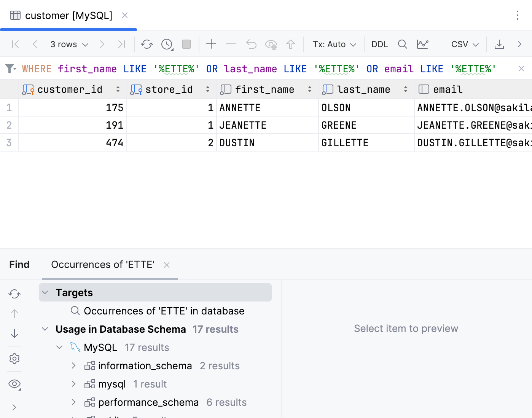Screen dimensions: 532x418
Task: Collapse the Targets node
Action: [x=45, y=292]
